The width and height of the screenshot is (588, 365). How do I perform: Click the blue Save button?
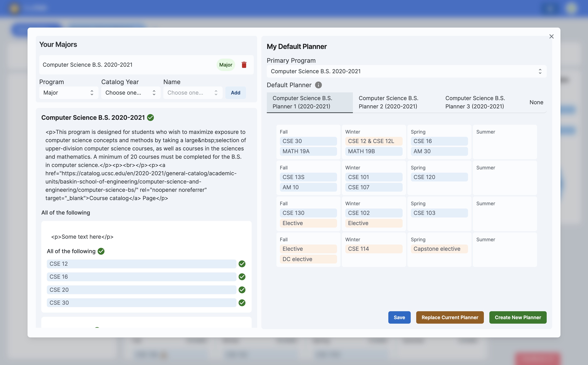(399, 317)
